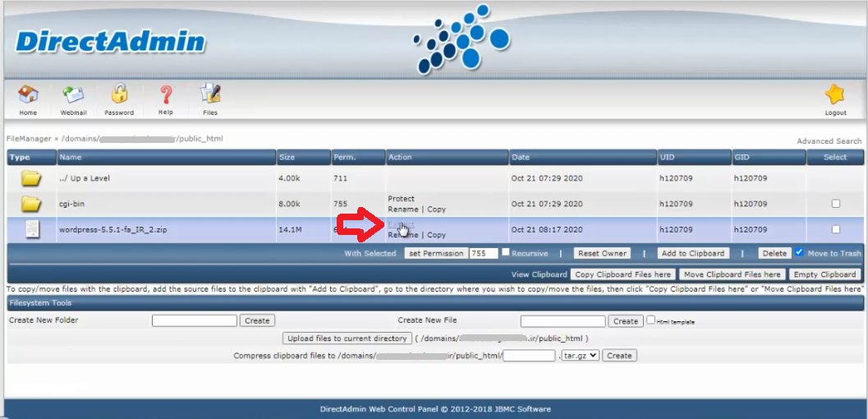This screenshot has width=868, height=419.
Task: Open the Help question mark icon
Action: pos(166,94)
